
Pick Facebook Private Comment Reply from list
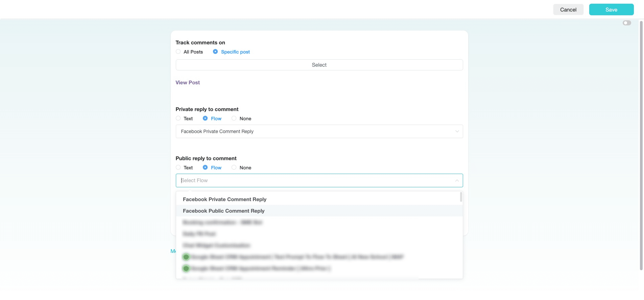pyautogui.click(x=319, y=199)
